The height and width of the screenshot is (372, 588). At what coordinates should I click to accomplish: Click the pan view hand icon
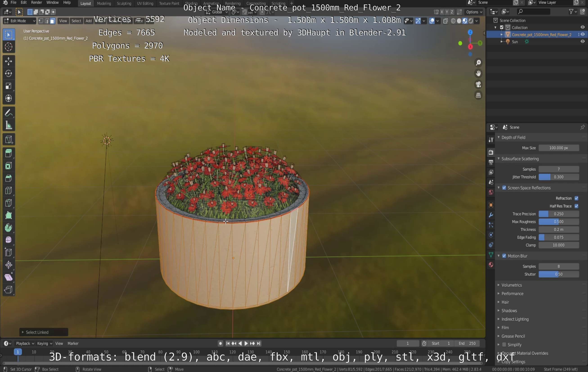pyautogui.click(x=478, y=74)
